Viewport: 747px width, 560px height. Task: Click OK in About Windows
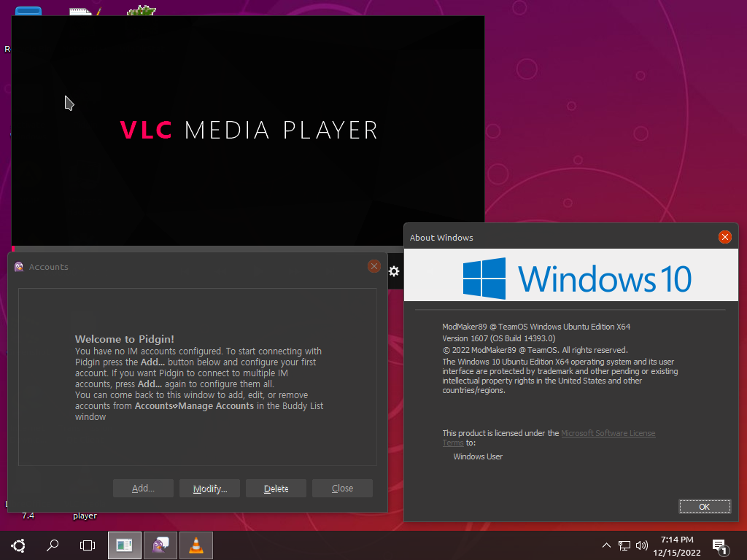(x=705, y=507)
